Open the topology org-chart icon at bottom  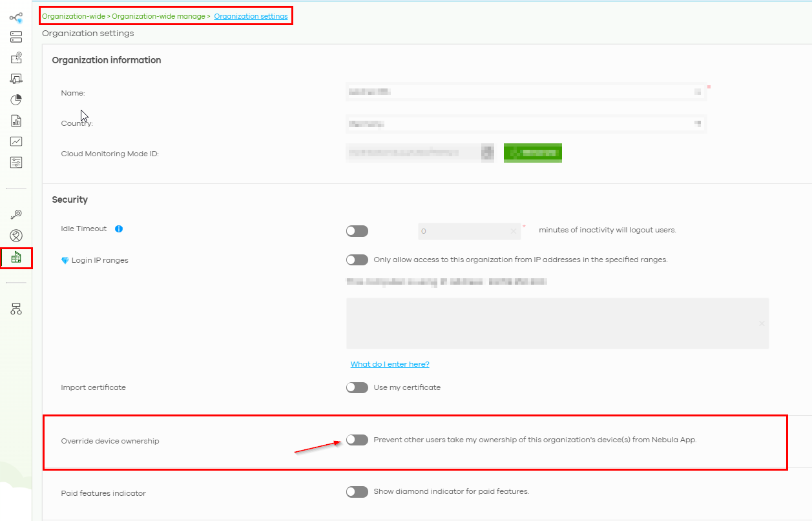tap(16, 309)
